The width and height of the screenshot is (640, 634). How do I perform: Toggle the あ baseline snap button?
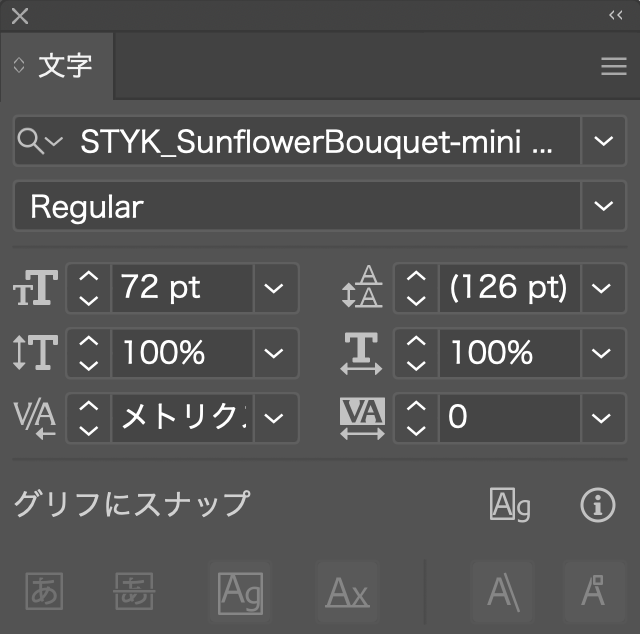[134, 591]
